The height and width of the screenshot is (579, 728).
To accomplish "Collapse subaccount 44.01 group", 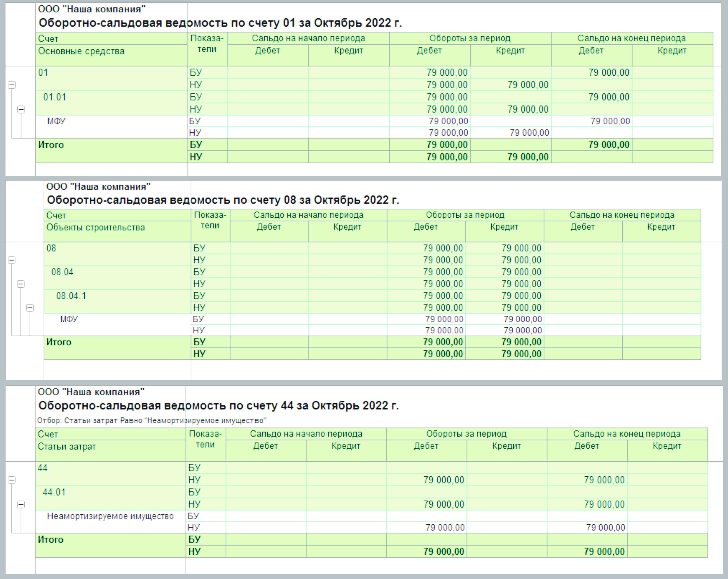I will pos(21,505).
